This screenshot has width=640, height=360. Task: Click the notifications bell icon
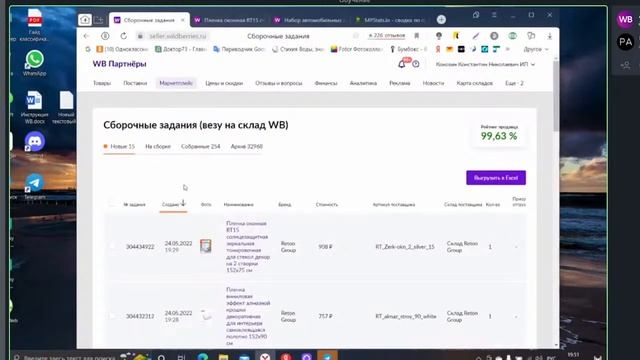[x=402, y=64]
